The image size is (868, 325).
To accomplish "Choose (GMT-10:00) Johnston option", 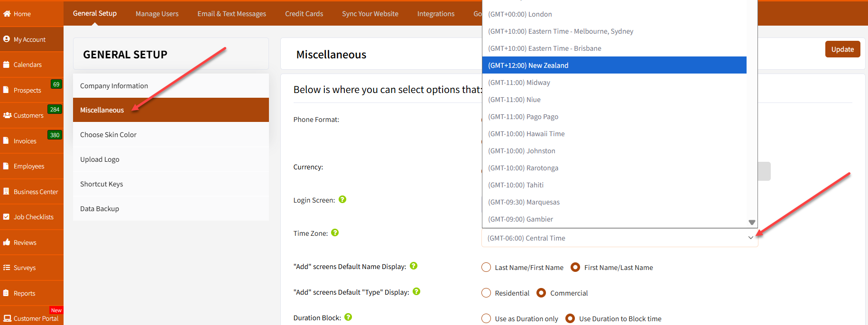I will (614, 151).
